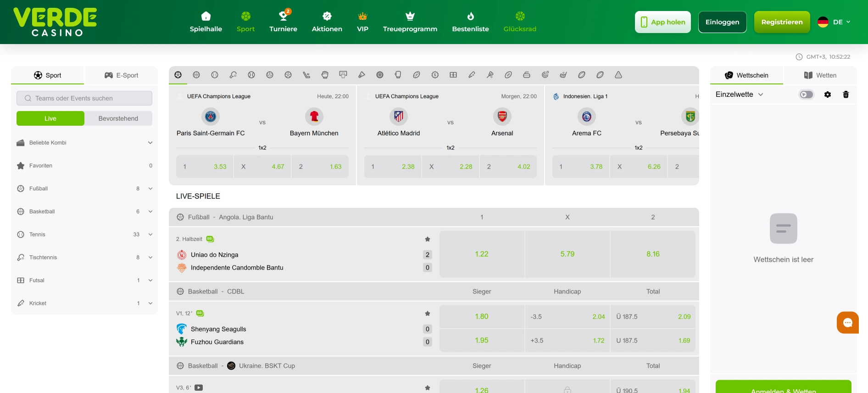Switch to Wetten tab
The height and width of the screenshot is (393, 868).
(x=820, y=75)
